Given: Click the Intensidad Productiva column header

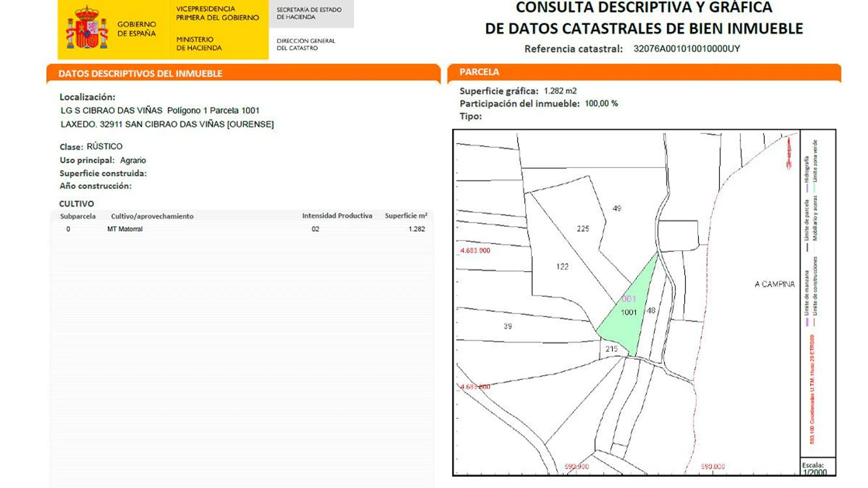Looking at the screenshot, I should pos(337,216).
